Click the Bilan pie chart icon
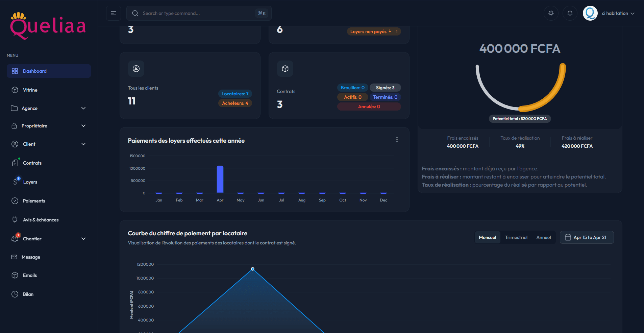The image size is (644, 333). [x=15, y=294]
